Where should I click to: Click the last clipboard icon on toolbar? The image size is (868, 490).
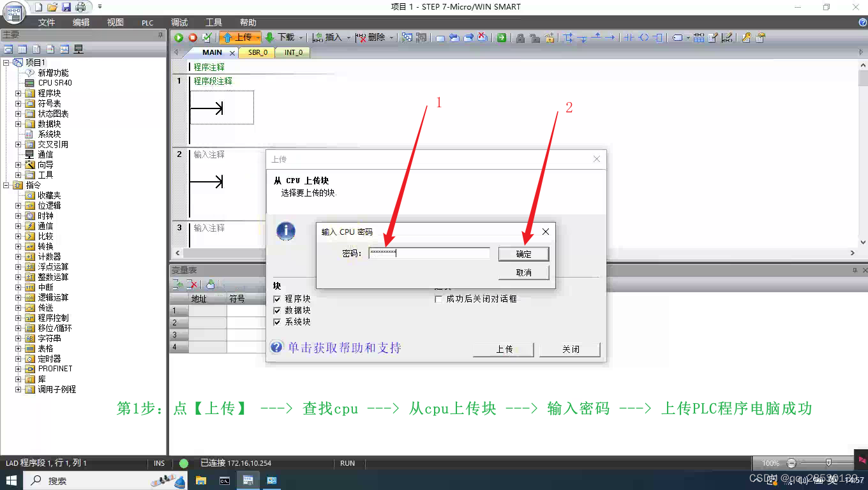click(760, 38)
